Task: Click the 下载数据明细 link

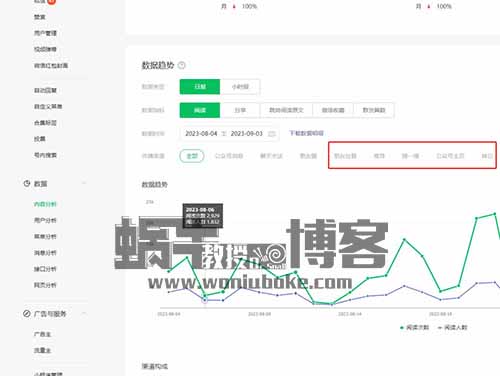Action: (306, 133)
